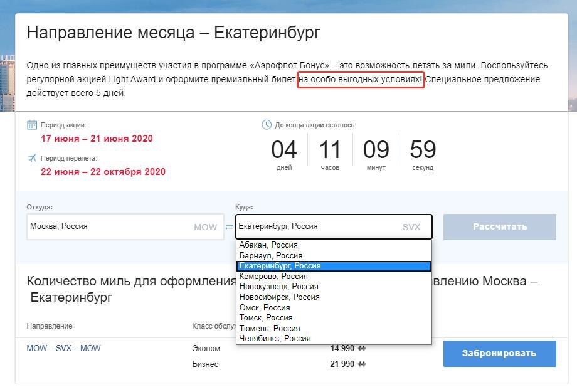Click the miles symbol next to 21 990
The width and height of the screenshot is (577, 392).
362,364
